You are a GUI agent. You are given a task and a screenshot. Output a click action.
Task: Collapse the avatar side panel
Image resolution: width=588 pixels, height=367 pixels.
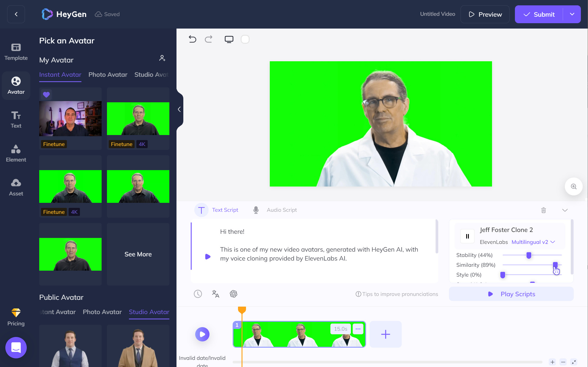click(x=179, y=109)
